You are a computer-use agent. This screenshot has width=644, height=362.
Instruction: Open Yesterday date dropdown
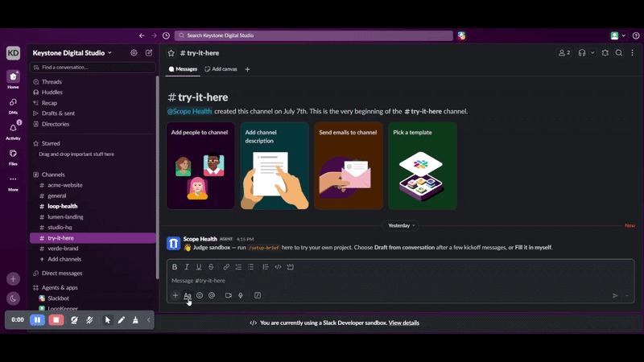401,225
